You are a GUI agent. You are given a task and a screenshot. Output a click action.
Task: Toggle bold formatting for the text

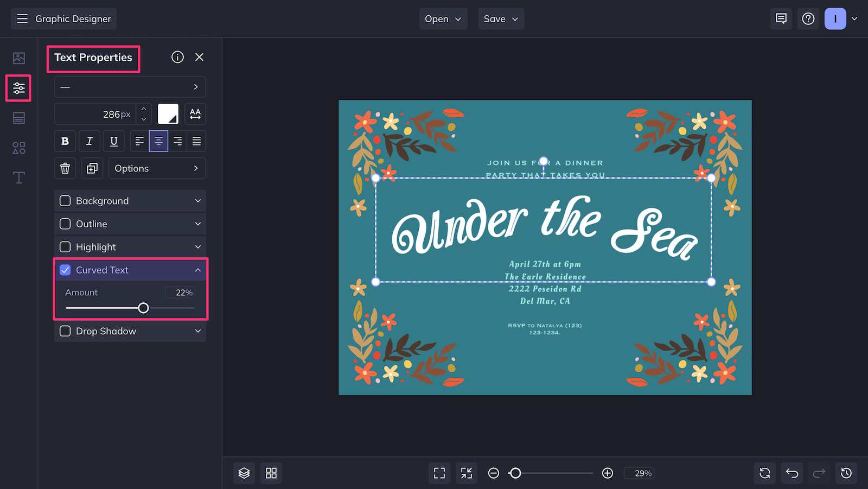click(x=65, y=141)
